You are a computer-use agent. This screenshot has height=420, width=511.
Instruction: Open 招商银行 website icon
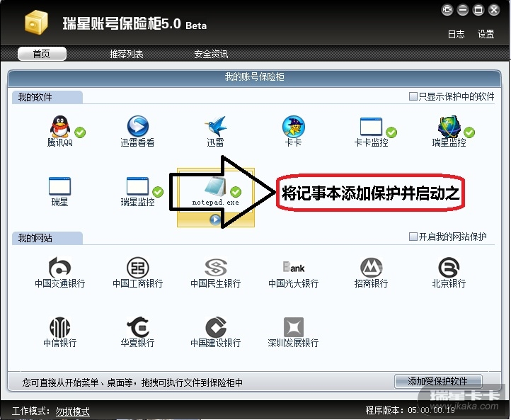[371, 268]
